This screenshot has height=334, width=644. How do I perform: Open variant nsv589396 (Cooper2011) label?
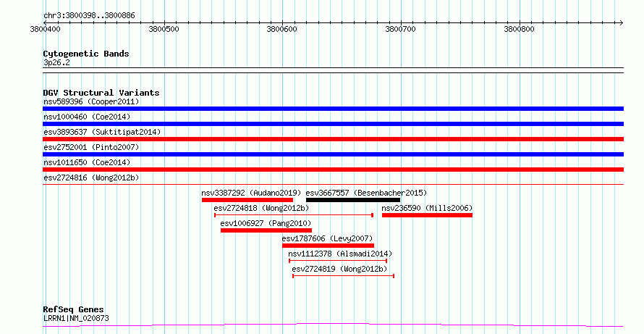91,101
